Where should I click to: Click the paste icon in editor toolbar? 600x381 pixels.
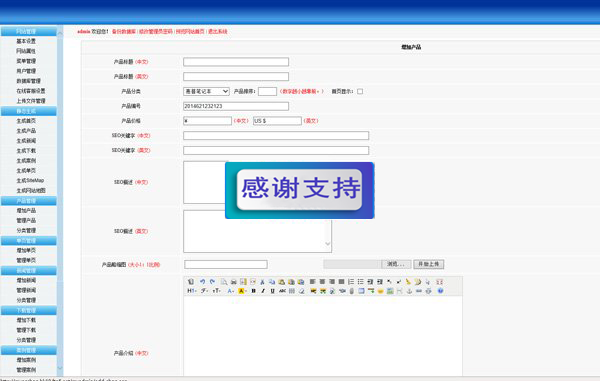(281, 282)
